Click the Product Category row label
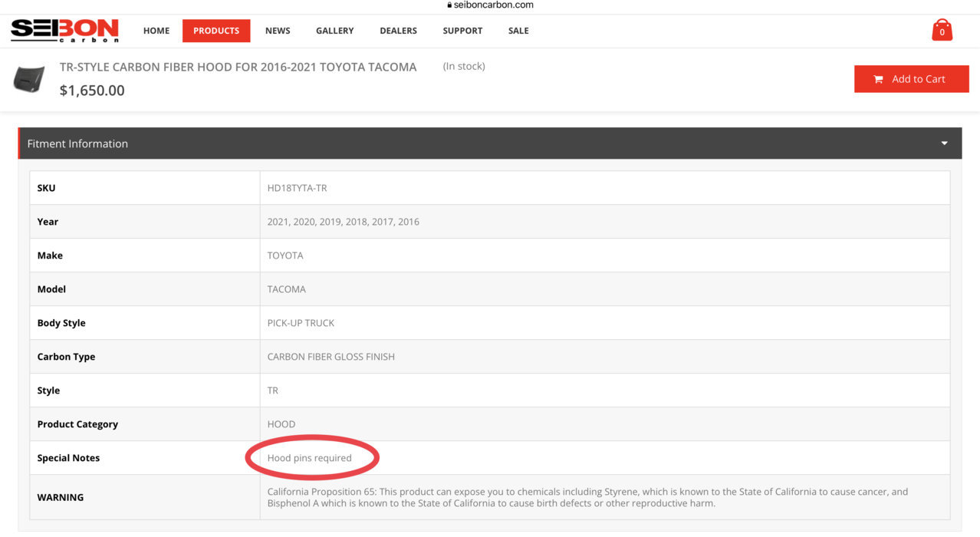The width and height of the screenshot is (980, 537). pos(77,424)
